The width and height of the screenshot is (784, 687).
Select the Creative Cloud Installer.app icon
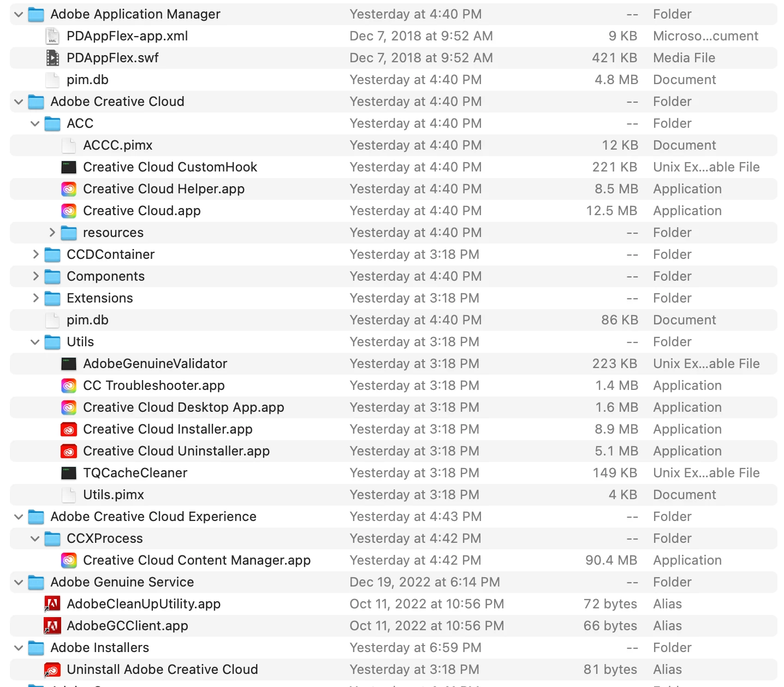pyautogui.click(x=69, y=429)
